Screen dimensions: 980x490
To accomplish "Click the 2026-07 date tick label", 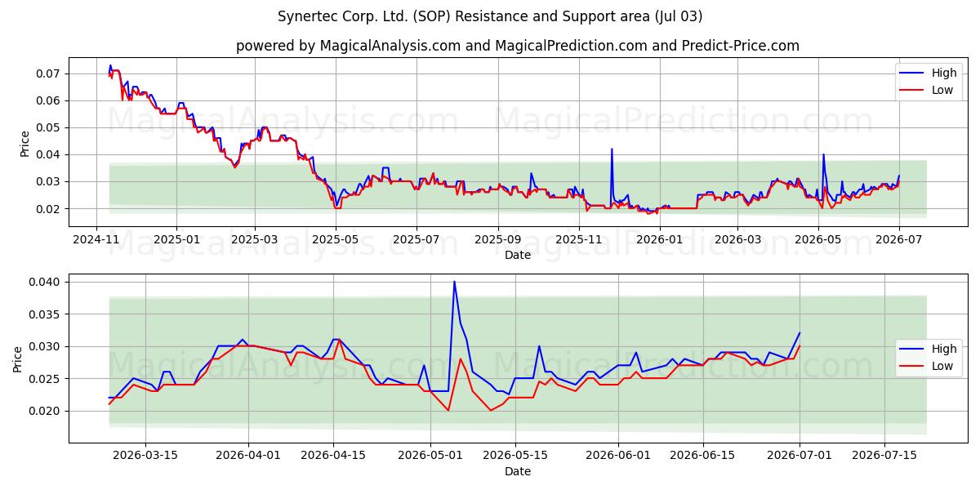I will [898, 239].
